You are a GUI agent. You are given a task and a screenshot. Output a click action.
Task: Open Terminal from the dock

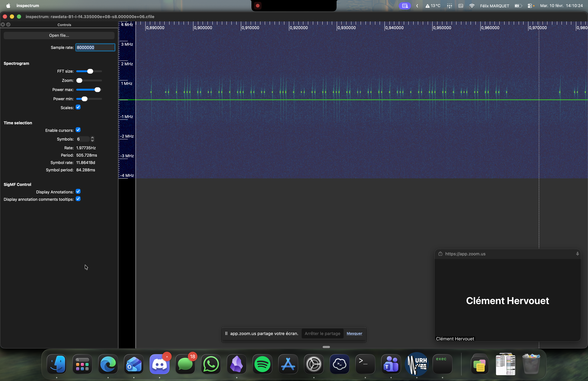(x=365, y=364)
